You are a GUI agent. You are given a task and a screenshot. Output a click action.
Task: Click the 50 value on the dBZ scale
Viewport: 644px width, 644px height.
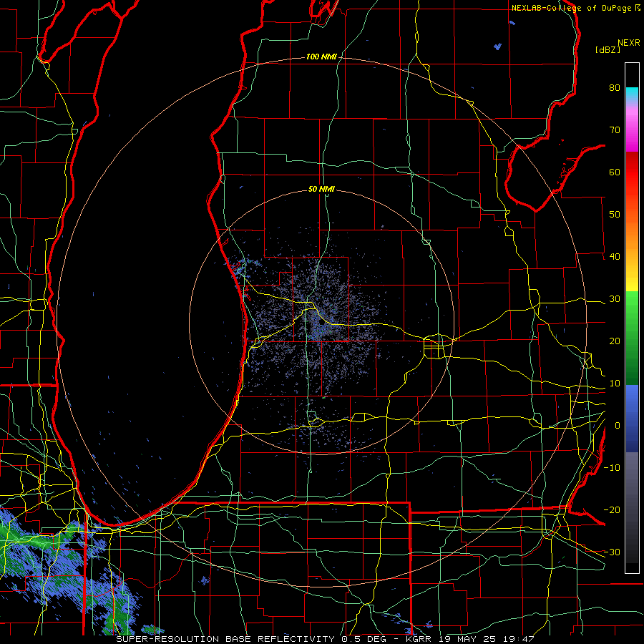point(615,215)
